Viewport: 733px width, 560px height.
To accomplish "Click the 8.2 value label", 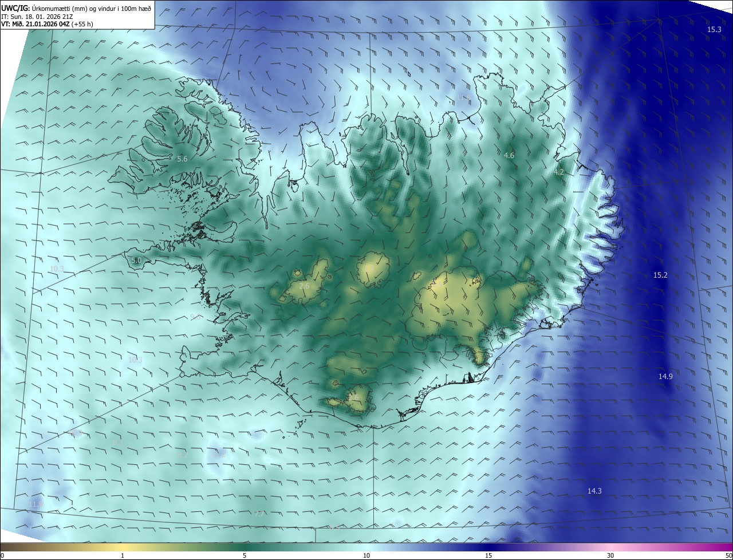I will pyautogui.click(x=183, y=455).
